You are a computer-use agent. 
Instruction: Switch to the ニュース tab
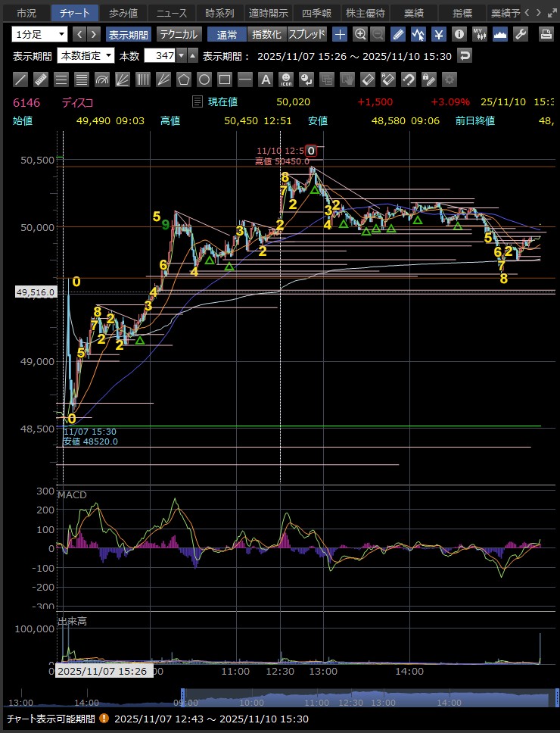[x=171, y=13]
